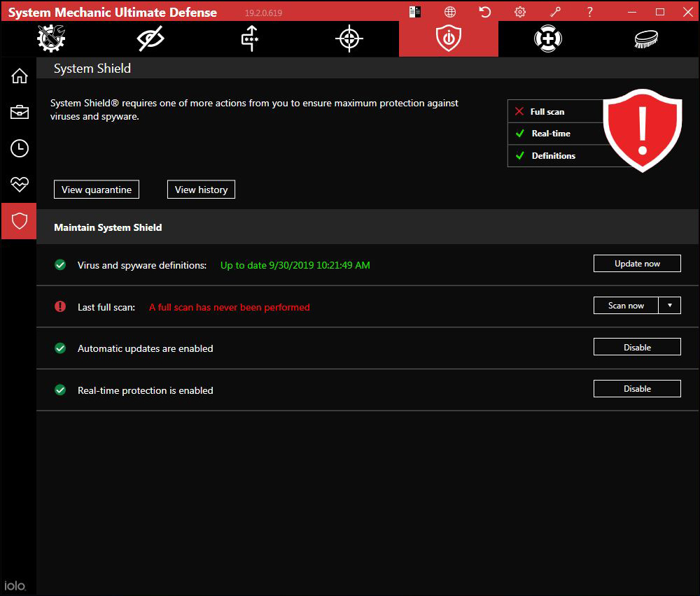Click the 'Maintain System Shield' heading

pos(108,227)
